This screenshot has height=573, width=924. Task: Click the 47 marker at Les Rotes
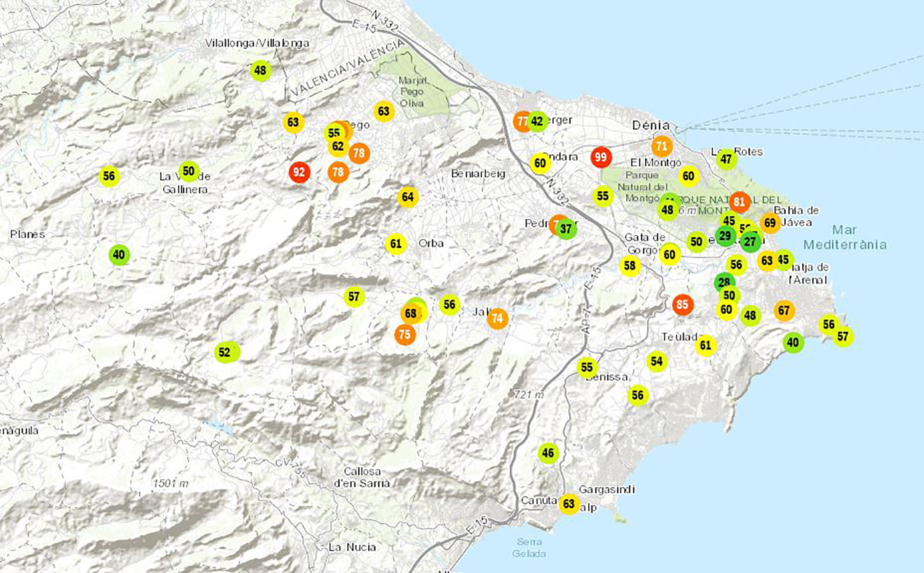coord(726,159)
